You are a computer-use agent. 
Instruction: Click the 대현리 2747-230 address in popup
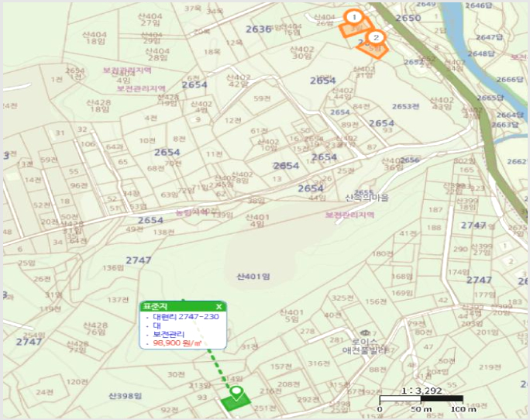coord(186,317)
